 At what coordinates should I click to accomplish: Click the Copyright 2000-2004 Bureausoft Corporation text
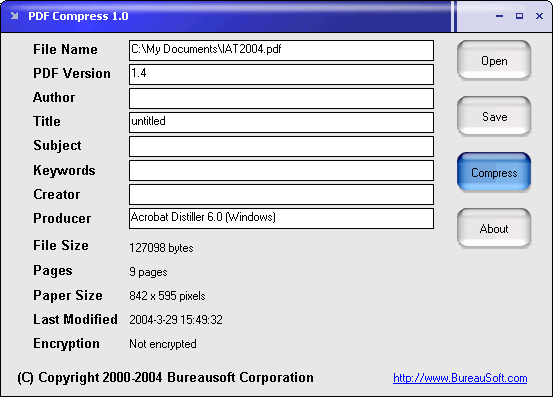pos(165,378)
